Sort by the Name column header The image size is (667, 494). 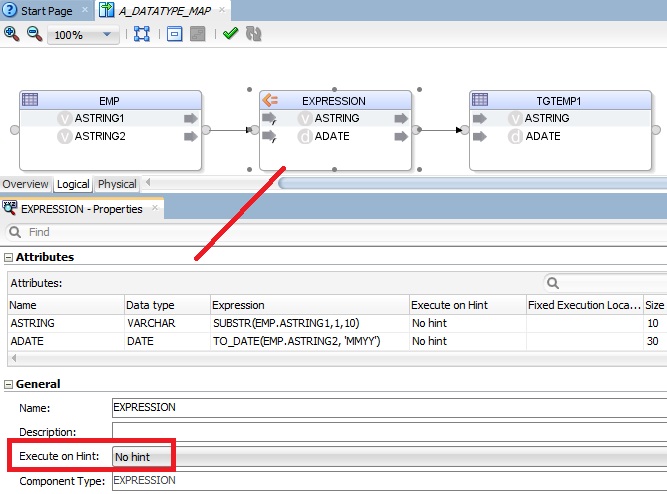click(66, 305)
